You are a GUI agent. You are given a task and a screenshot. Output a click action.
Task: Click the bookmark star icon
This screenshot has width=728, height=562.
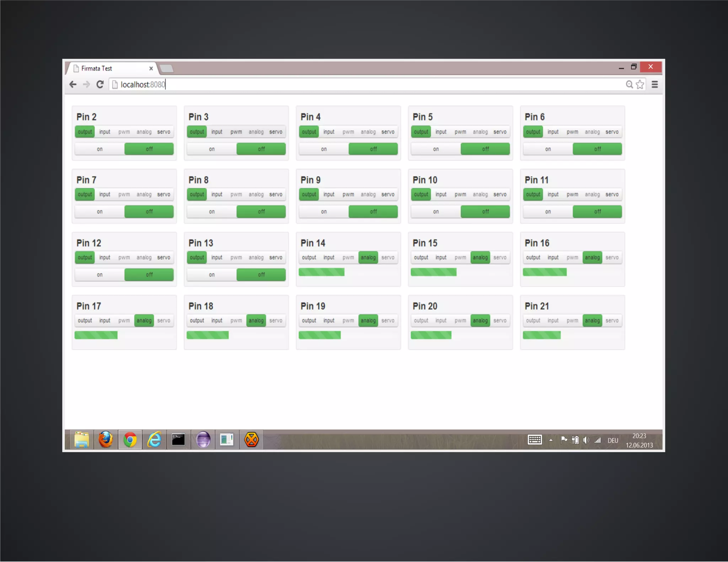[x=640, y=85]
